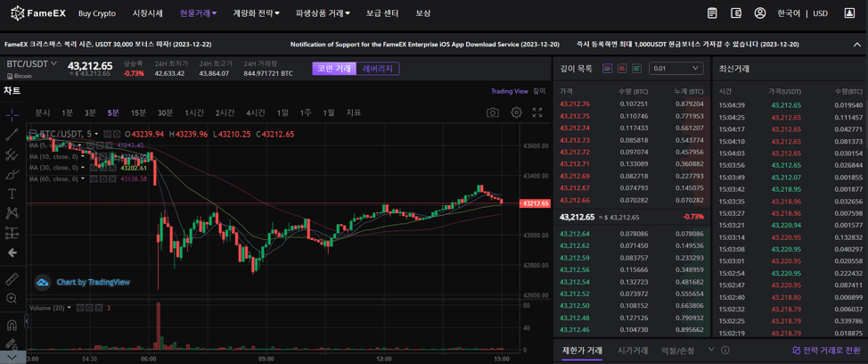
Task: Select the Zoom In magnifier tool
Action: click(x=12, y=299)
